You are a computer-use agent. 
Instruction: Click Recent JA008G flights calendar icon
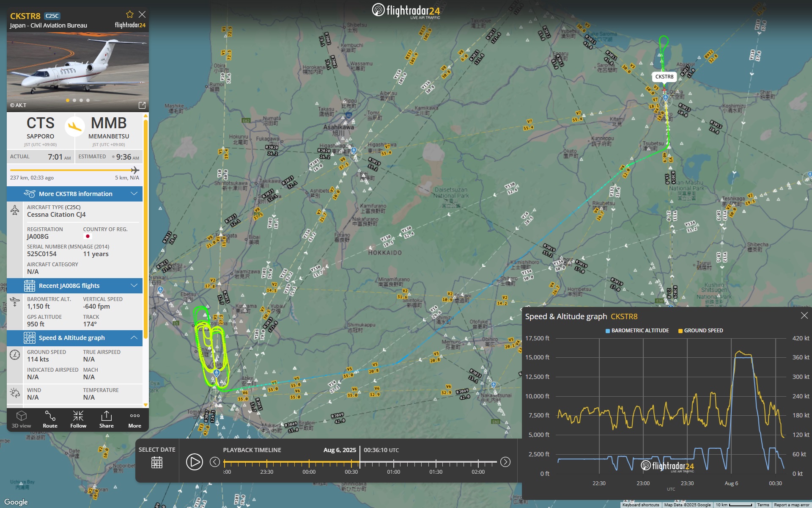click(30, 286)
